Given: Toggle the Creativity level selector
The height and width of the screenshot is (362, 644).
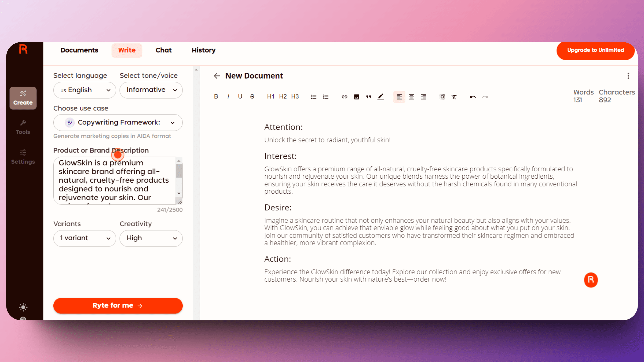Looking at the screenshot, I should coord(151,238).
